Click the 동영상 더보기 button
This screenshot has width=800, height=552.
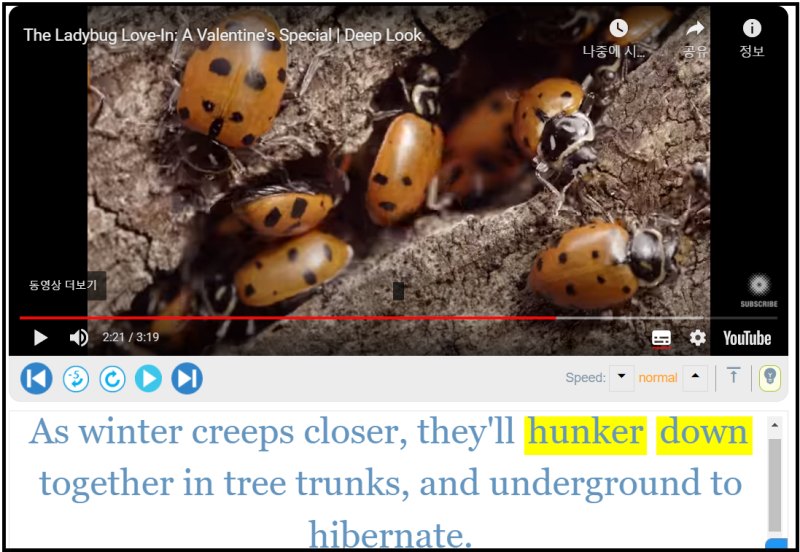pyautogui.click(x=62, y=285)
